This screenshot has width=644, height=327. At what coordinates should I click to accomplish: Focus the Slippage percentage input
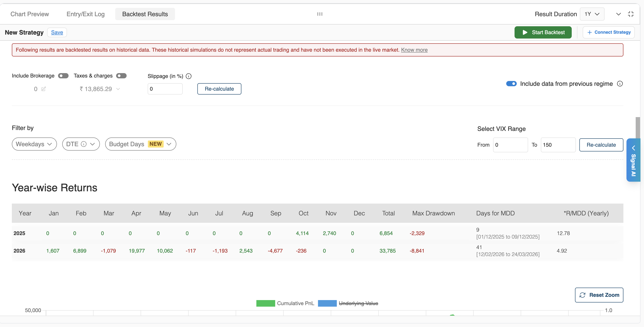pos(165,89)
